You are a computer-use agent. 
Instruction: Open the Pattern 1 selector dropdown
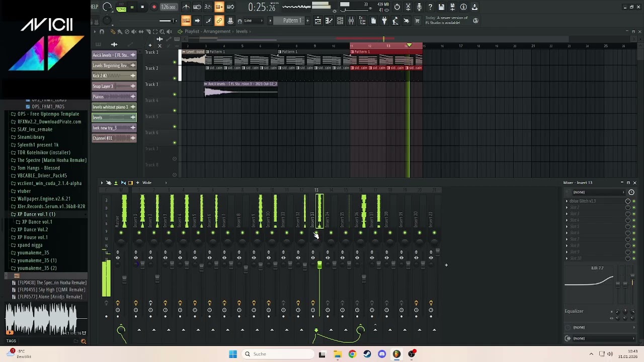(x=292, y=21)
